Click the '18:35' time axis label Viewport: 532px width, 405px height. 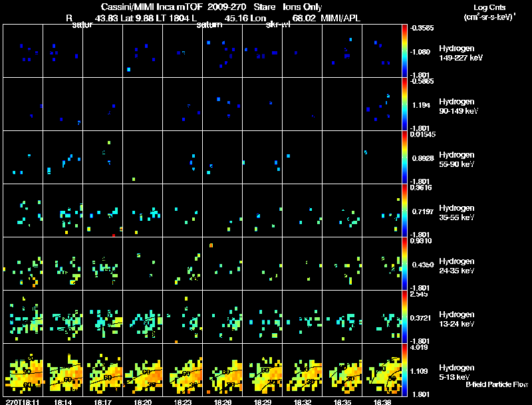(x=342, y=402)
